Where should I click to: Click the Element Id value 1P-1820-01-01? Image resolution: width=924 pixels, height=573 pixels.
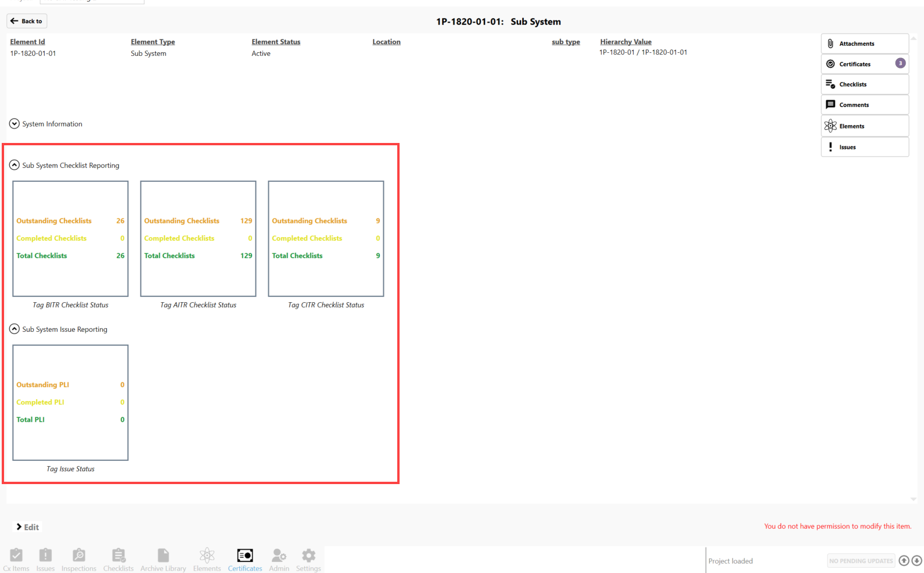(33, 53)
